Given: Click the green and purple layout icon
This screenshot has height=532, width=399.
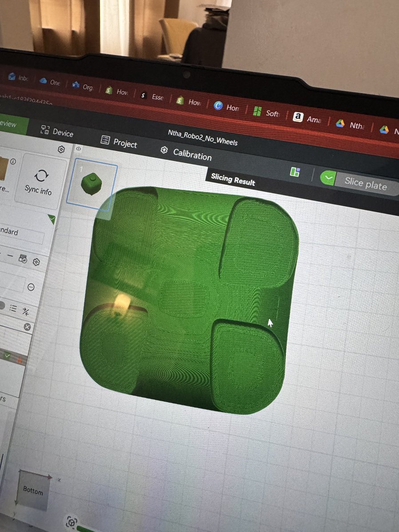Looking at the screenshot, I should [295, 172].
